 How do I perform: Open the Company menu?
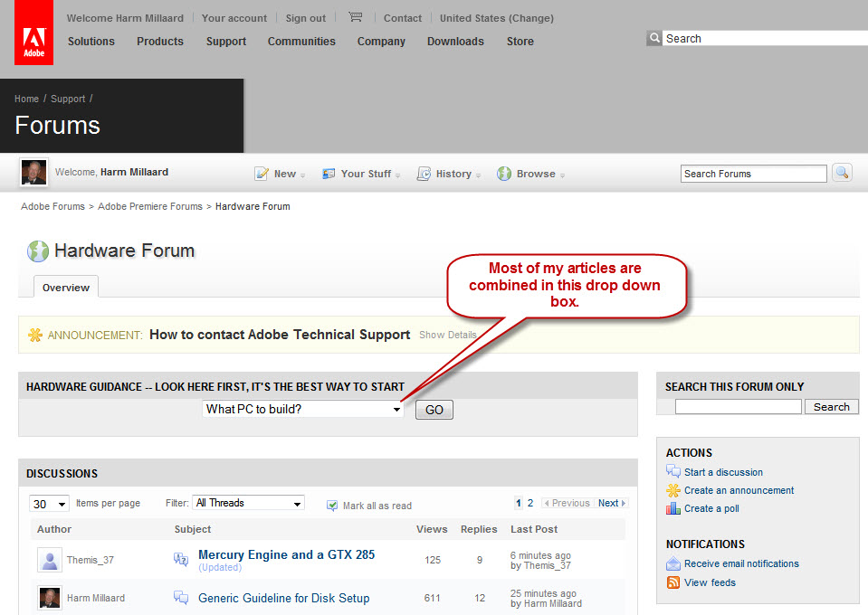(x=381, y=42)
